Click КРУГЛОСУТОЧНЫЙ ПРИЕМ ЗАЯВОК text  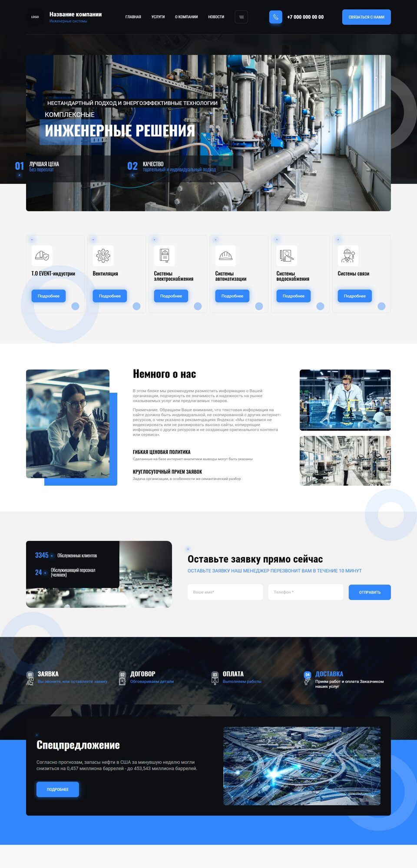click(x=167, y=471)
